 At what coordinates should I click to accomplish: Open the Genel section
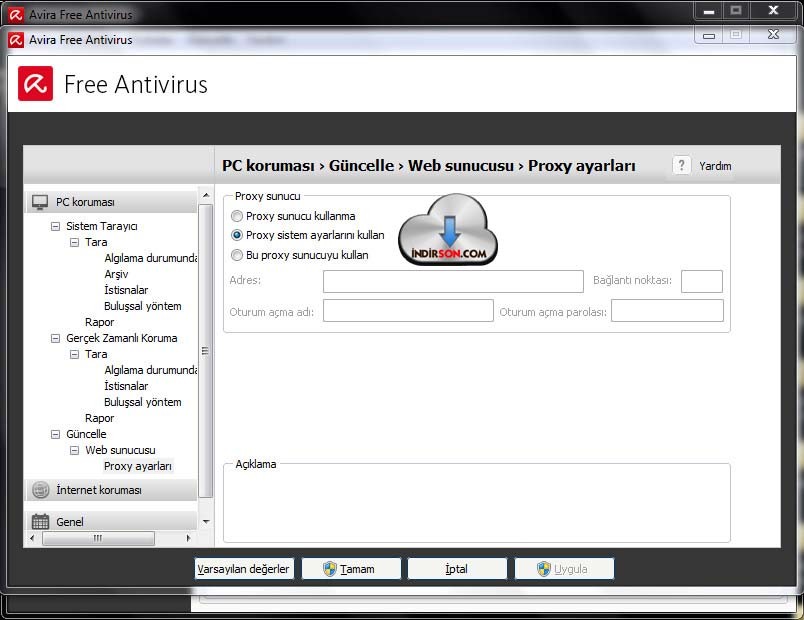[111, 522]
